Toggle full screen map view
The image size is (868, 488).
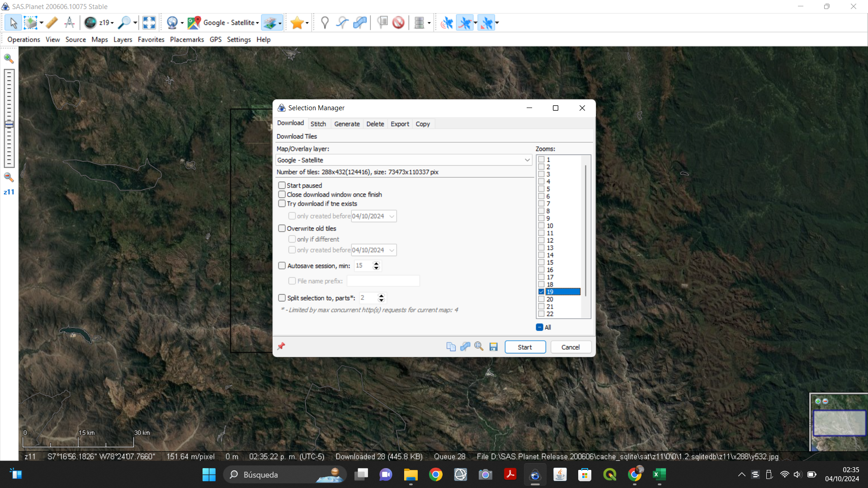click(149, 23)
